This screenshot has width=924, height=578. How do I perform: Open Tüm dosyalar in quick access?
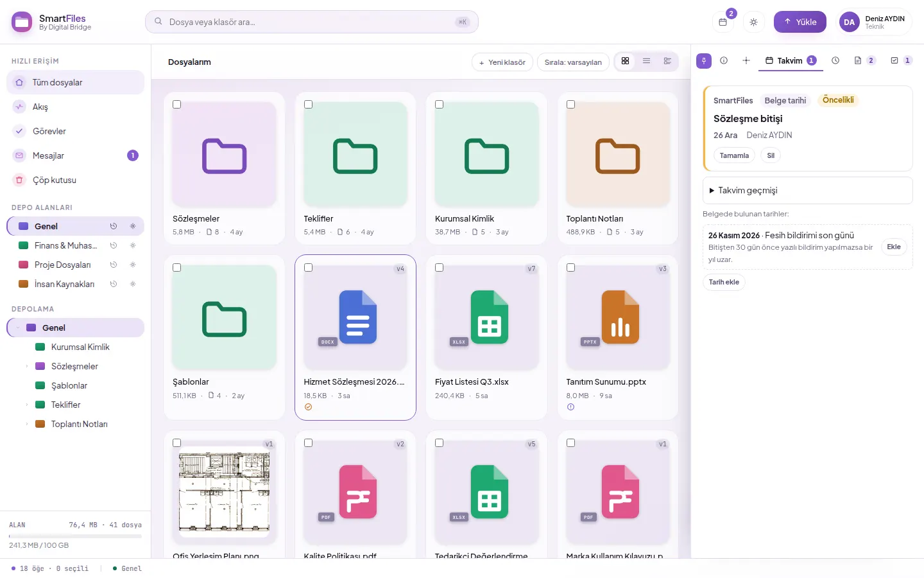click(76, 82)
